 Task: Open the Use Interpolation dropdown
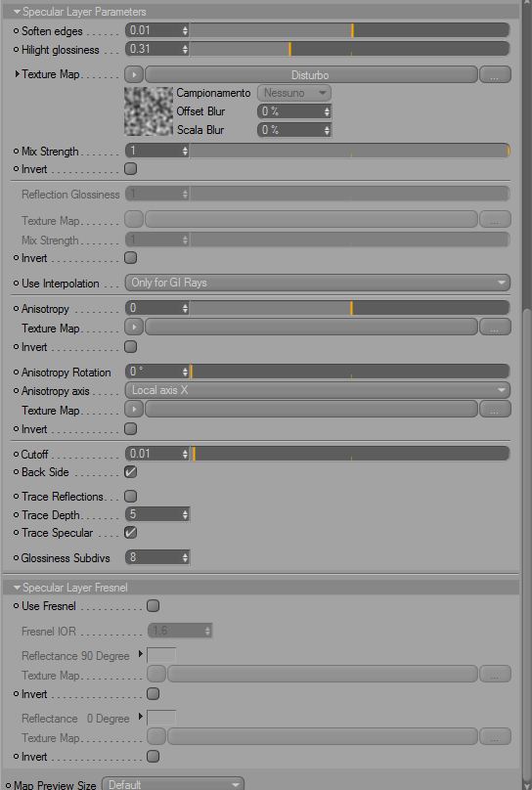[x=318, y=283]
